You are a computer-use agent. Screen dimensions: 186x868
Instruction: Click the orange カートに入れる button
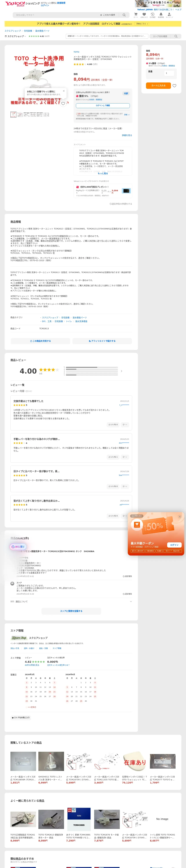click(158, 86)
